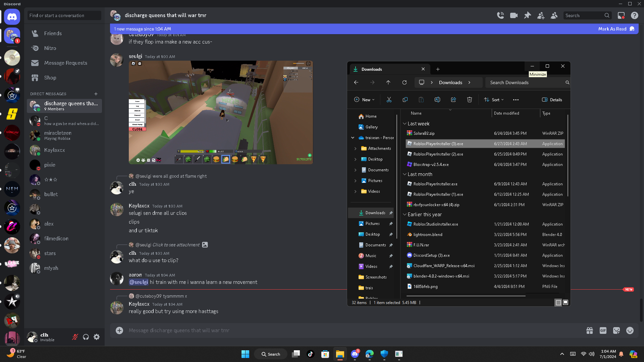Open pinned messages in Discord
This screenshot has width=644, height=362.
point(527,15)
